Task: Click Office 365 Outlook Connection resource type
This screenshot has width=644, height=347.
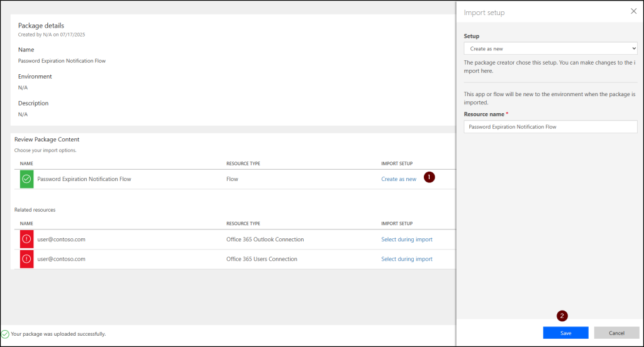Action: pyautogui.click(x=265, y=240)
